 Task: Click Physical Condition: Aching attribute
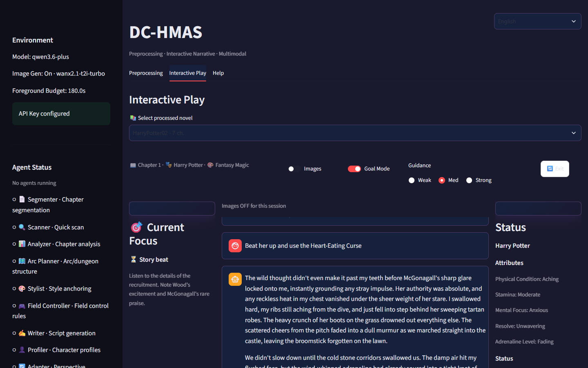[527, 279]
